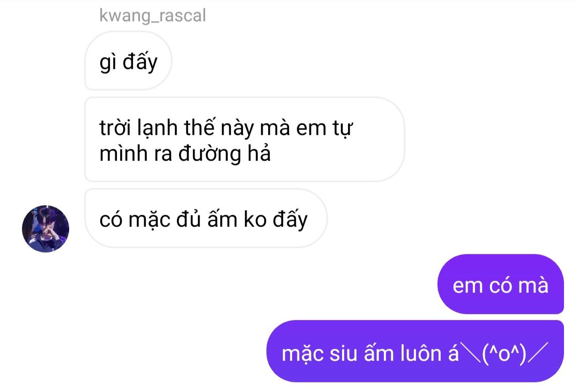The height and width of the screenshot is (392, 579).
Task: Click the word 'ko' in third message
Action: (255, 219)
